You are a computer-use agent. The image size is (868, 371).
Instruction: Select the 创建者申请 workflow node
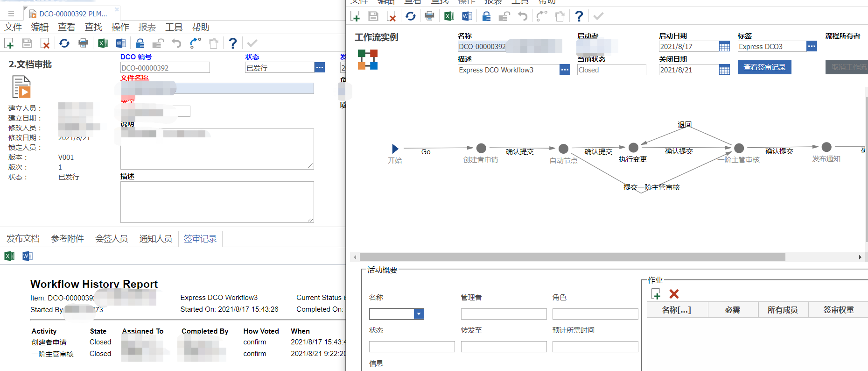pyautogui.click(x=481, y=148)
